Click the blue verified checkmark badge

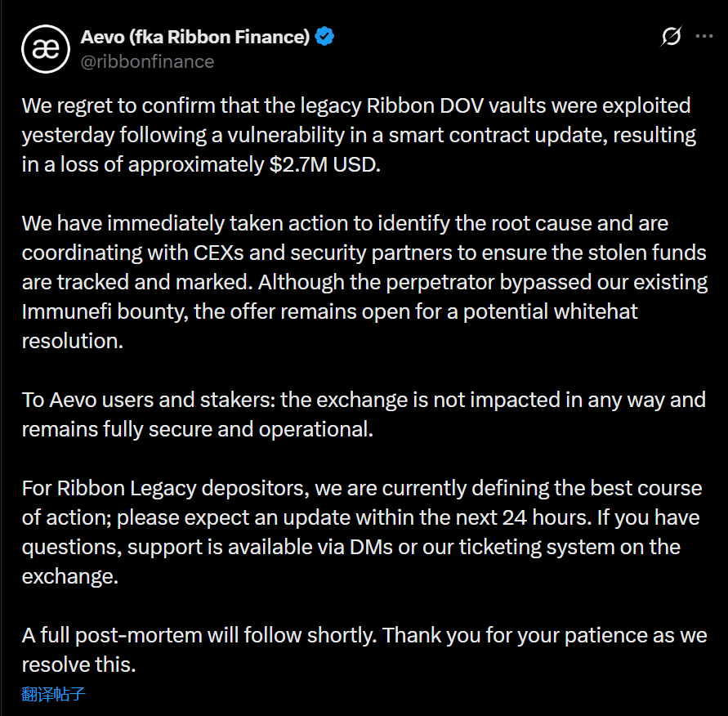[x=324, y=37]
